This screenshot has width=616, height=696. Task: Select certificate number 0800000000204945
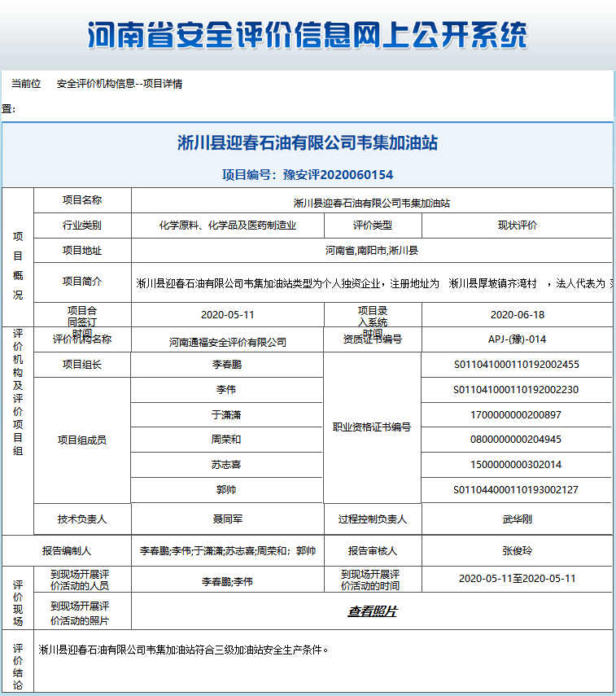[516, 440]
